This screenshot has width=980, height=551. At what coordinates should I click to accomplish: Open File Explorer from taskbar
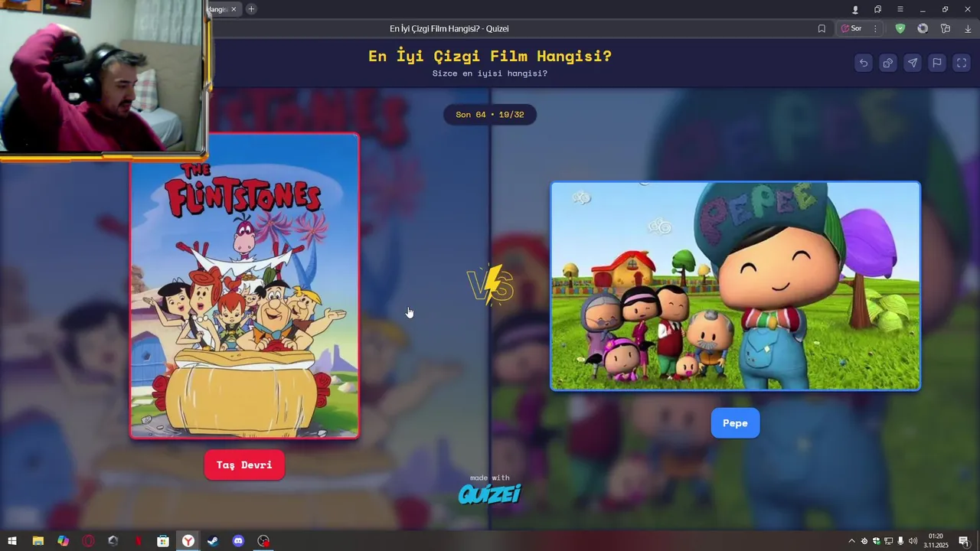pyautogui.click(x=38, y=541)
